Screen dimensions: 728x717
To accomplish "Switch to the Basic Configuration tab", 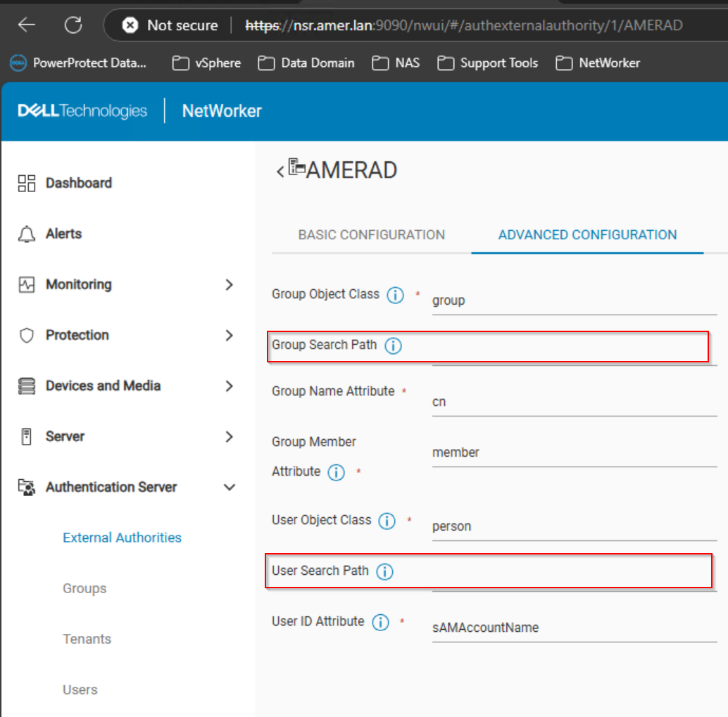I will (371, 234).
